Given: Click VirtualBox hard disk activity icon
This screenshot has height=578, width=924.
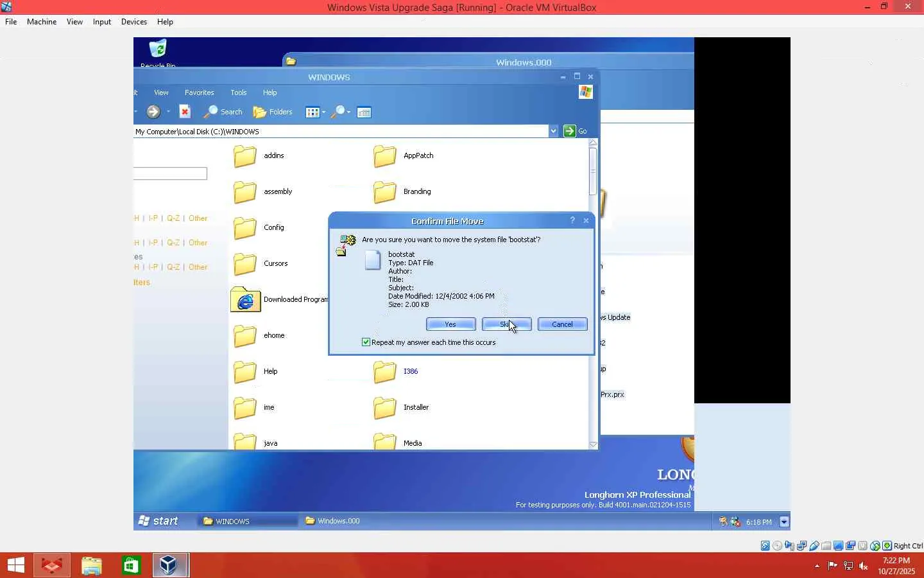Looking at the screenshot, I should pyautogui.click(x=766, y=546).
